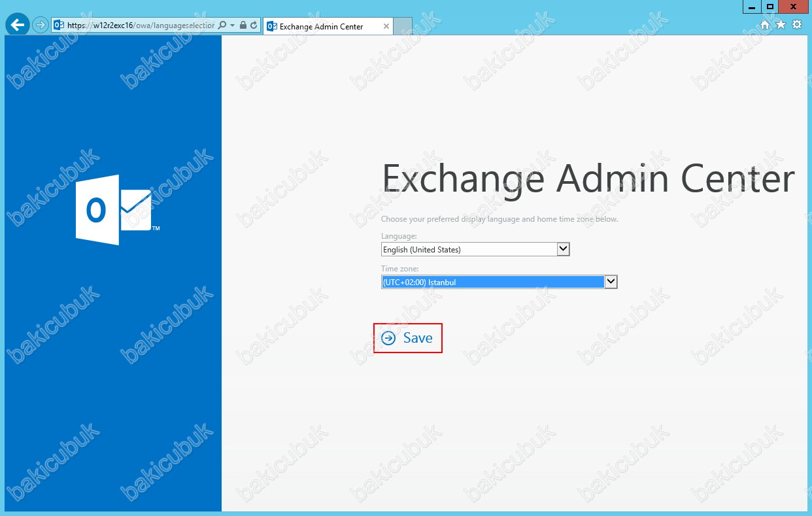Minimize the browser window
Image resolution: width=812 pixels, height=516 pixels.
(753, 7)
